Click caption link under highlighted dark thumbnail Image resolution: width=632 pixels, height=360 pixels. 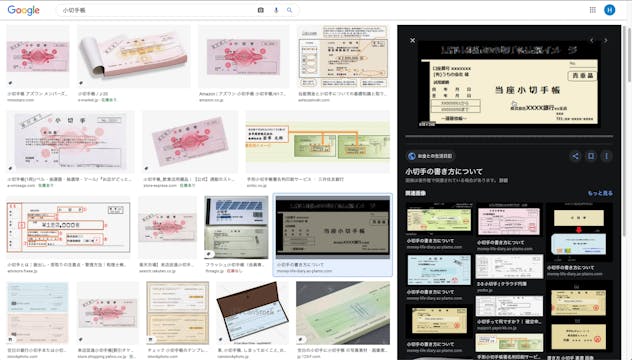[305, 271]
